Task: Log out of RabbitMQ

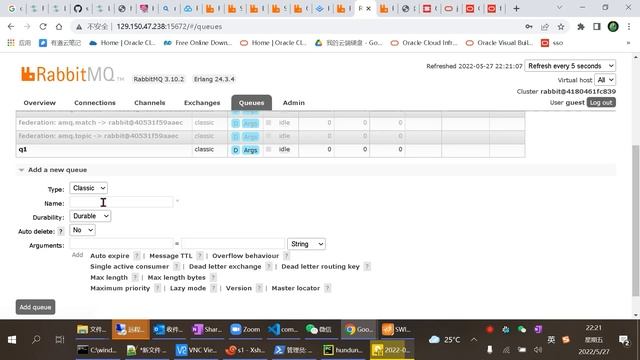Action: pyautogui.click(x=601, y=102)
